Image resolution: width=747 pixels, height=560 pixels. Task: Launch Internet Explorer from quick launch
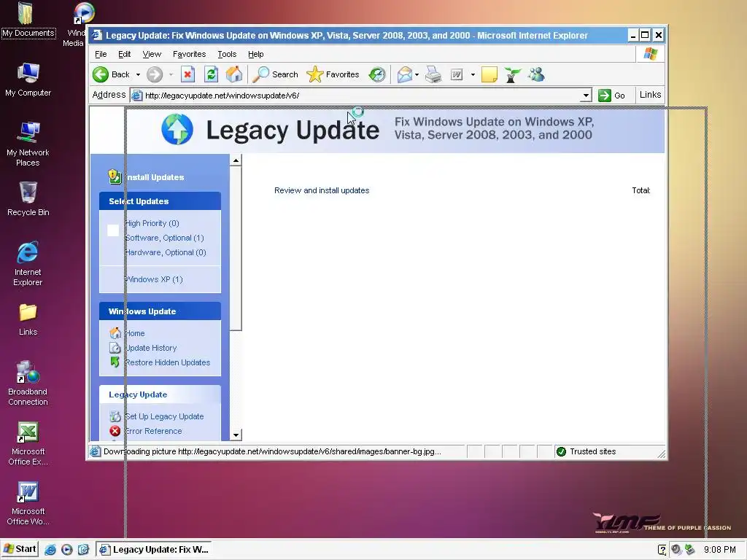[50, 550]
